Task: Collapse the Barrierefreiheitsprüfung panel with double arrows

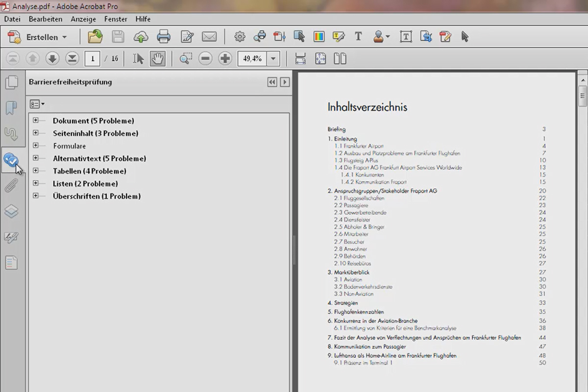Action: pos(272,82)
